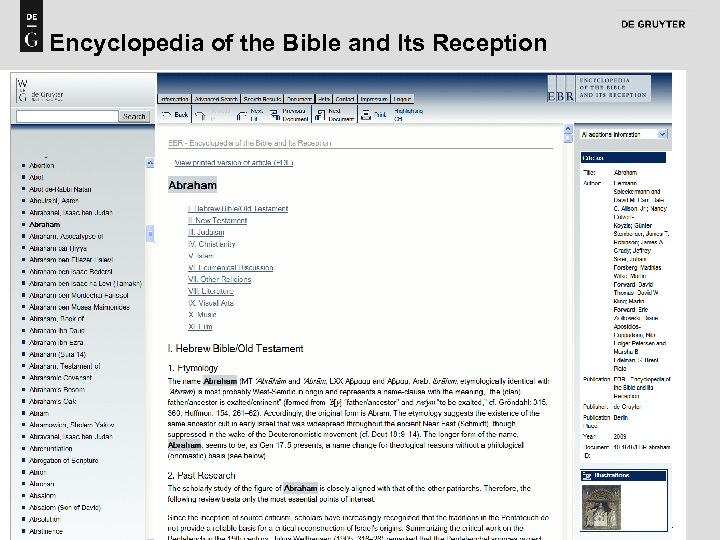This screenshot has width=720, height=540.
Task: Click into the search text field
Action: pyautogui.click(x=67, y=117)
